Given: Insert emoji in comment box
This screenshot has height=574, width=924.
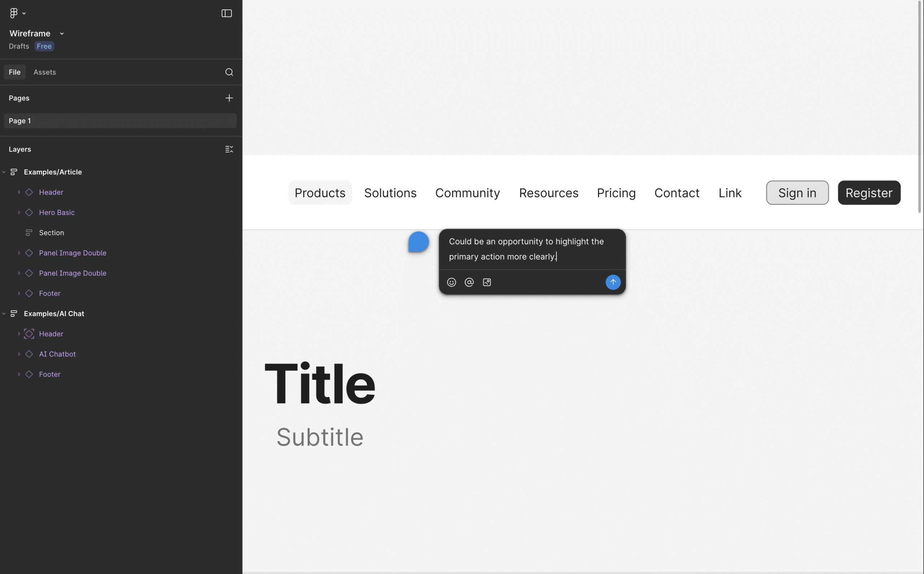Looking at the screenshot, I should (452, 282).
